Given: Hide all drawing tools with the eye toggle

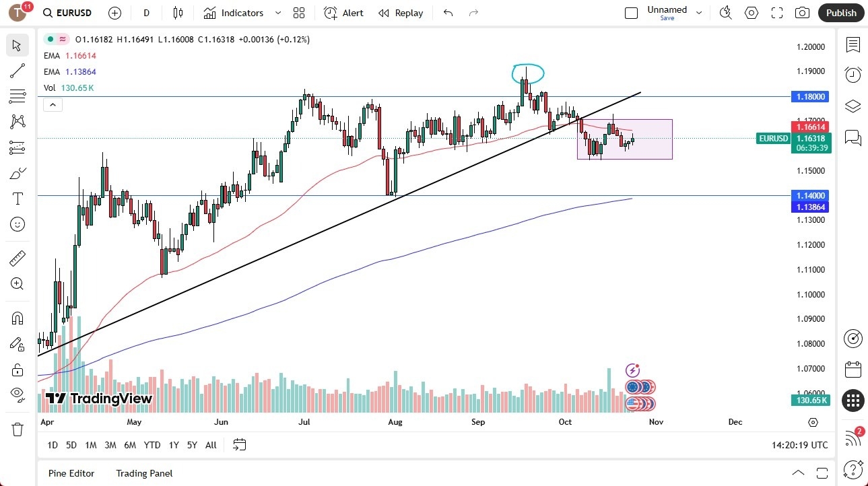Looking at the screenshot, I should (17, 395).
